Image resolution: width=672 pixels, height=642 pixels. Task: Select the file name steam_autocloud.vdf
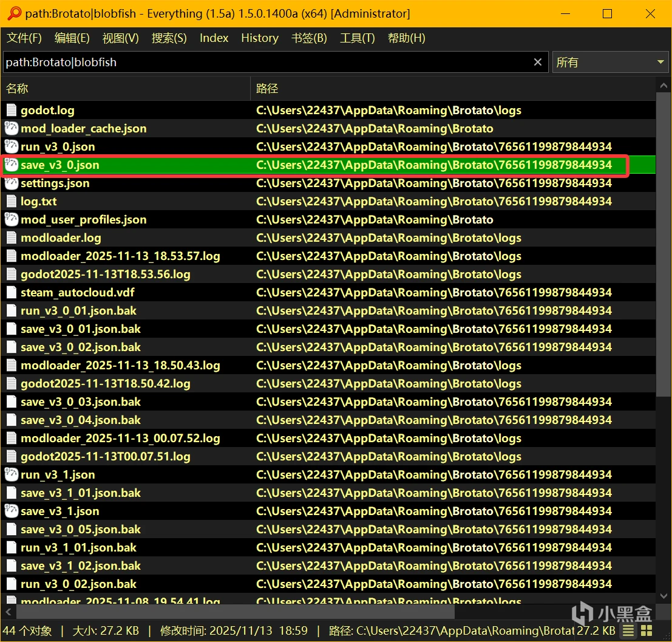[78, 293]
